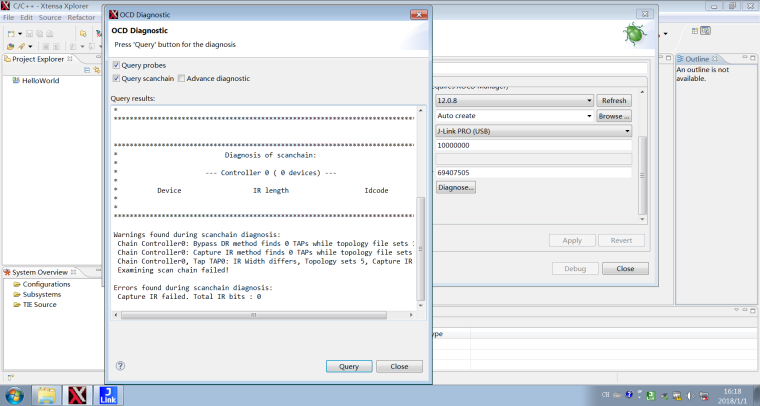Open the Source menu

pos(50,17)
